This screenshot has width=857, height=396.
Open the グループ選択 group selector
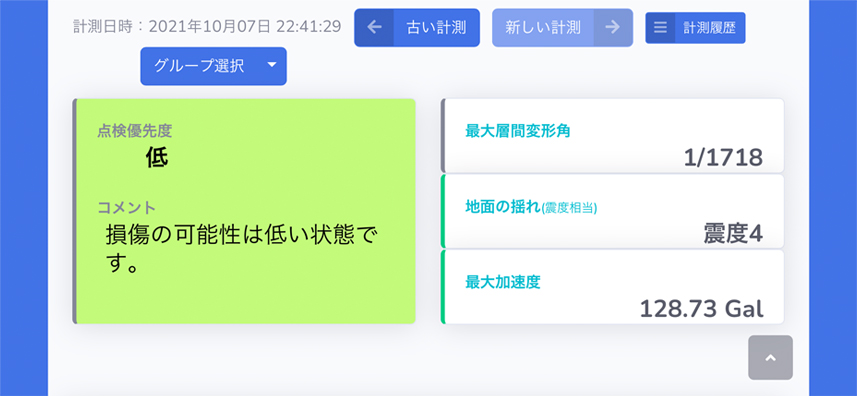click(213, 66)
